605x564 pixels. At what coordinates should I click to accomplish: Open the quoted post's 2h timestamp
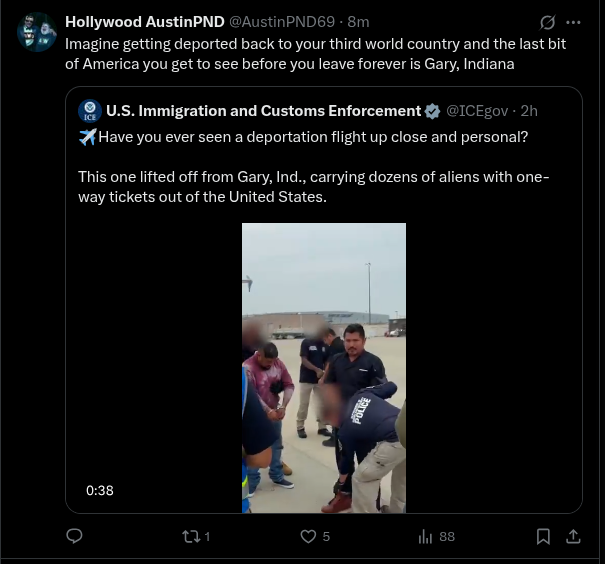[x=529, y=111]
